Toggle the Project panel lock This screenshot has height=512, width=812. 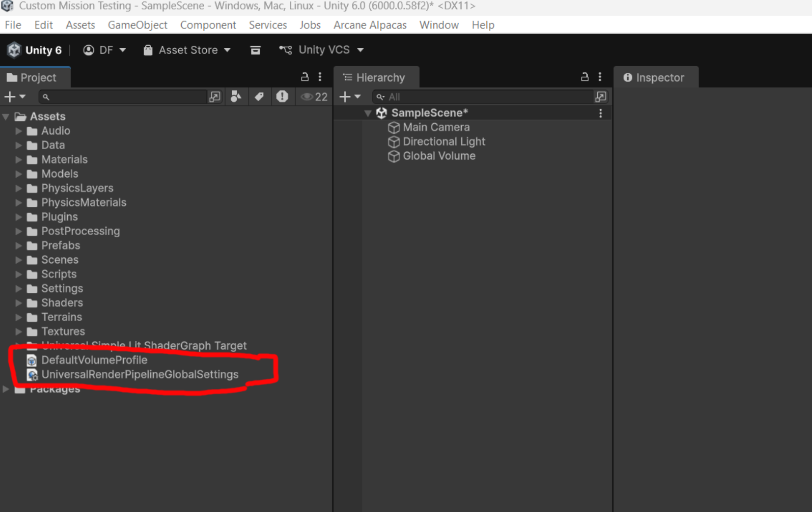pos(305,77)
